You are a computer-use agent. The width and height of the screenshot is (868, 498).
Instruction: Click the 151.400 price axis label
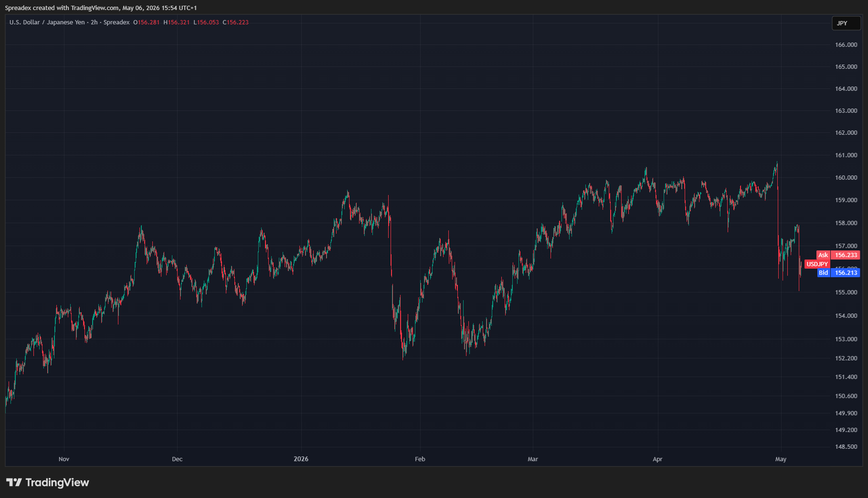846,377
